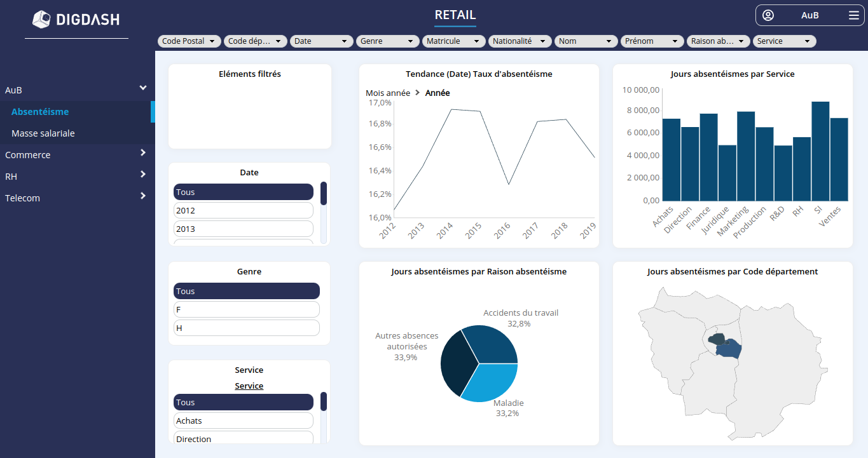Open the user profile avatar icon
This screenshot has width=868, height=458.
coord(769,15)
